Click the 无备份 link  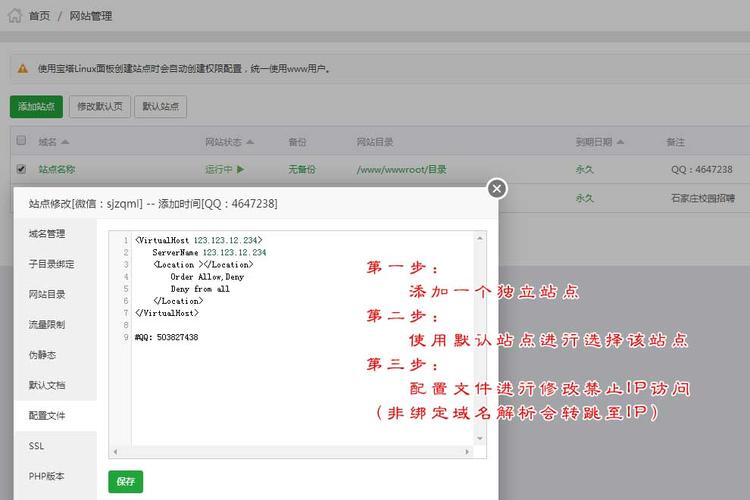click(302, 169)
